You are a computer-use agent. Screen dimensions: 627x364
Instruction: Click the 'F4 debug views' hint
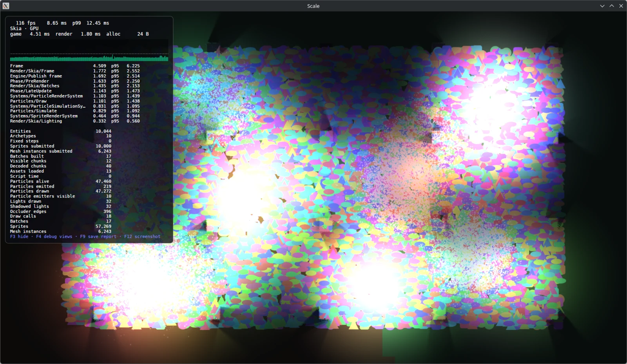tap(54, 237)
